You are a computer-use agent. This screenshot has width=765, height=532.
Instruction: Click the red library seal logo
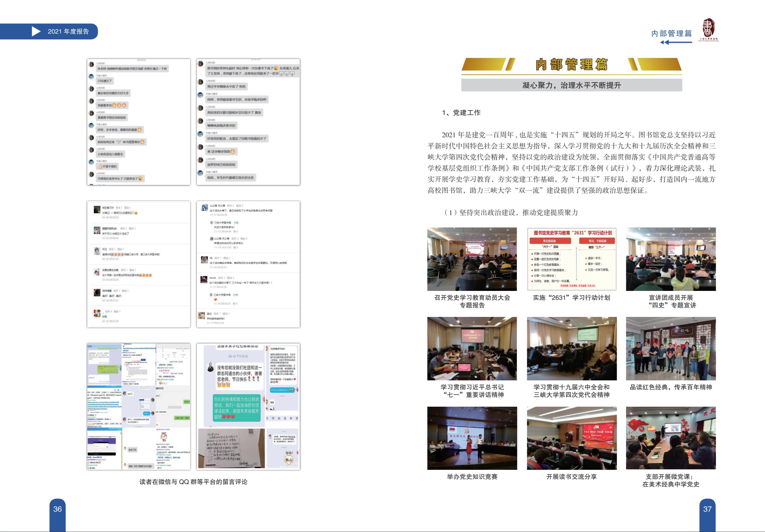click(708, 30)
